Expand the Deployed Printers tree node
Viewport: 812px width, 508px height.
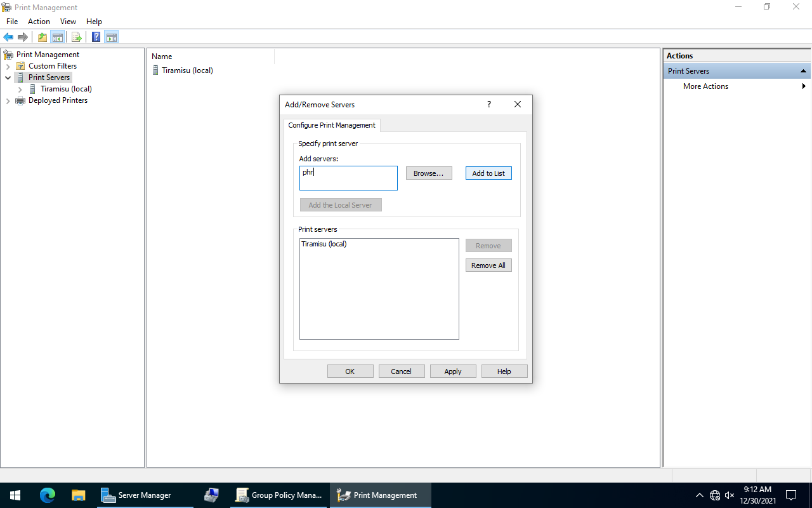8,100
